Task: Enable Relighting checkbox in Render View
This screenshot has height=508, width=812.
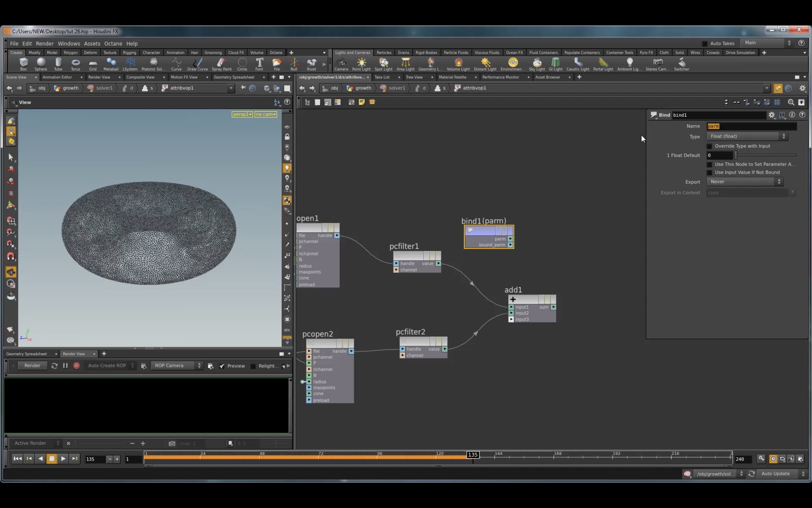Action: pyautogui.click(x=253, y=366)
